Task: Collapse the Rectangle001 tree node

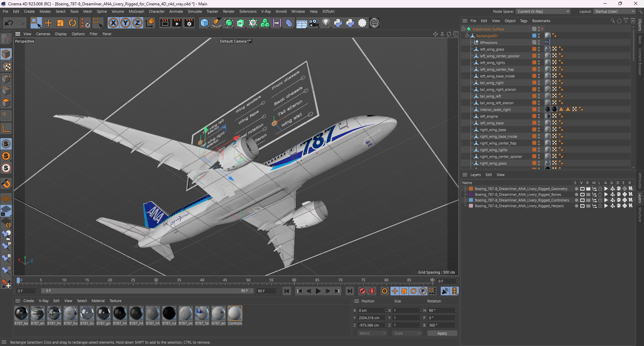Action: [x=467, y=36]
